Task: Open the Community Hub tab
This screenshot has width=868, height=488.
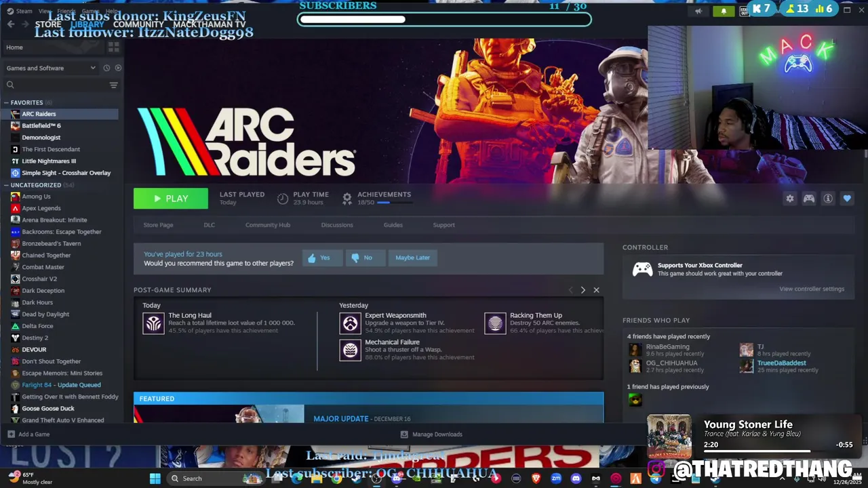Action: coord(267,225)
